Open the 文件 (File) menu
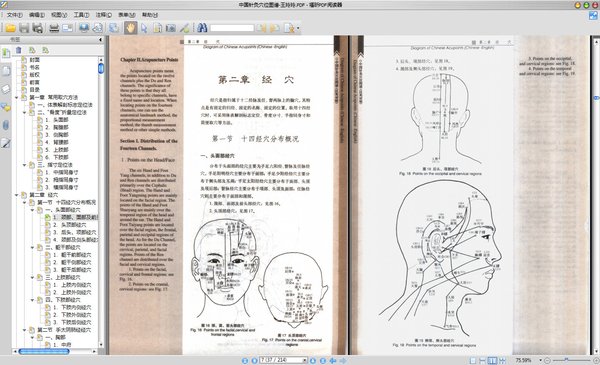Screen dimensions: 600x365 (15, 15)
